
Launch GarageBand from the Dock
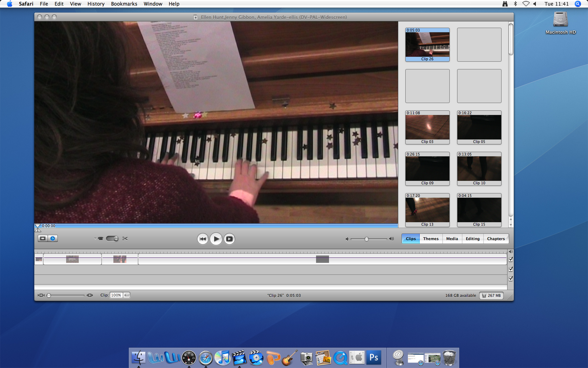[290, 357]
